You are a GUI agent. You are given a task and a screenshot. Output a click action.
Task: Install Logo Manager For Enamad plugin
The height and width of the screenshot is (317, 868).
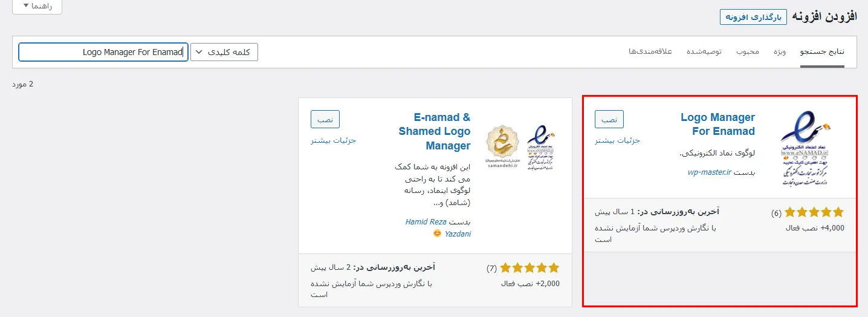(609, 119)
